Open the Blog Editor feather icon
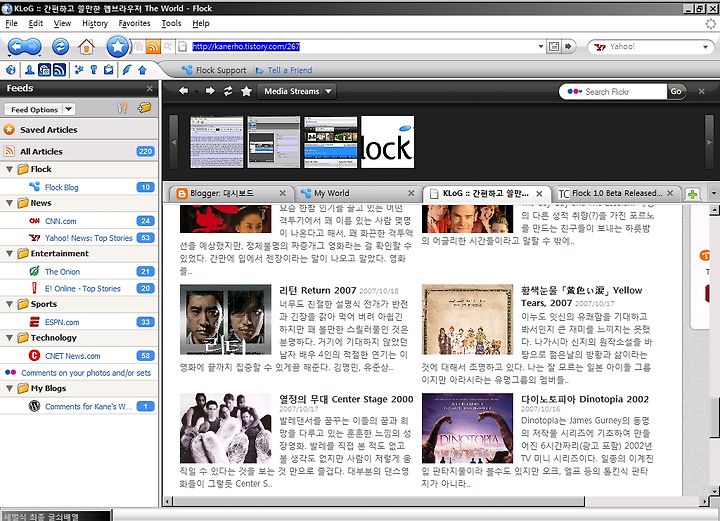The width and height of the screenshot is (720, 521). (x=127, y=70)
